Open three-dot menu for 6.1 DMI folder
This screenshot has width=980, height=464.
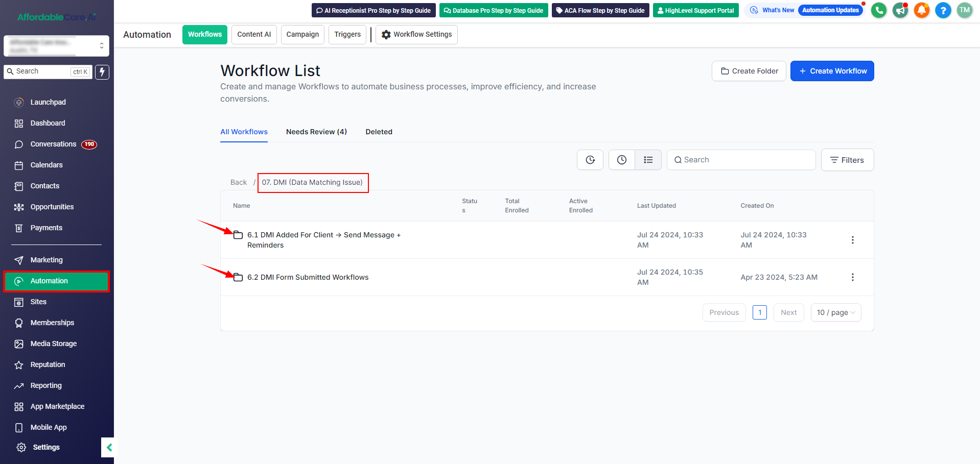852,240
